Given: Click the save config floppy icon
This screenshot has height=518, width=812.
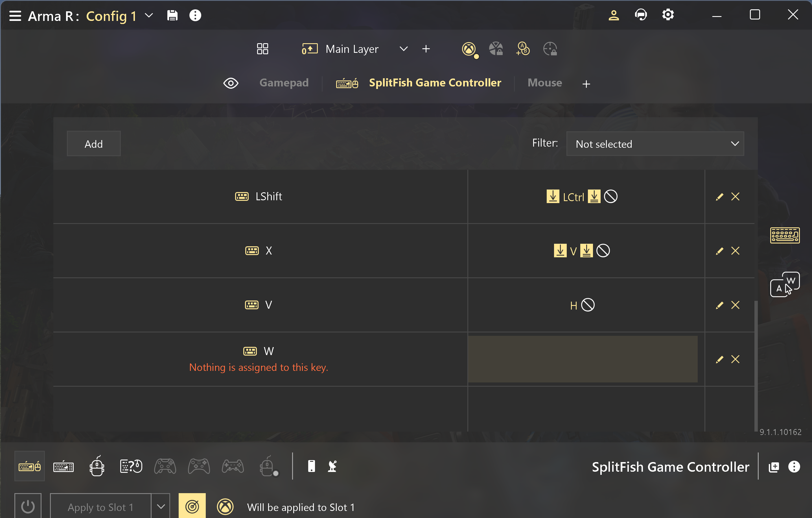Looking at the screenshot, I should (x=172, y=16).
